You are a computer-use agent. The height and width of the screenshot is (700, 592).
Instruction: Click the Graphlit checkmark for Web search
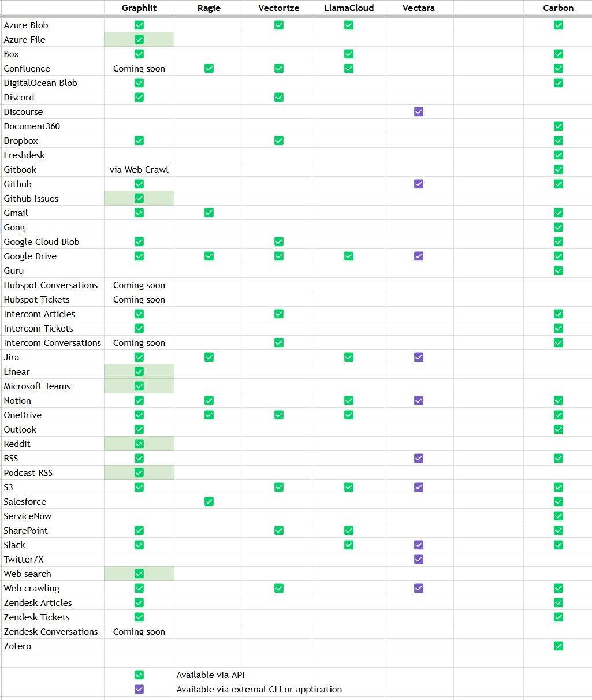point(139,574)
